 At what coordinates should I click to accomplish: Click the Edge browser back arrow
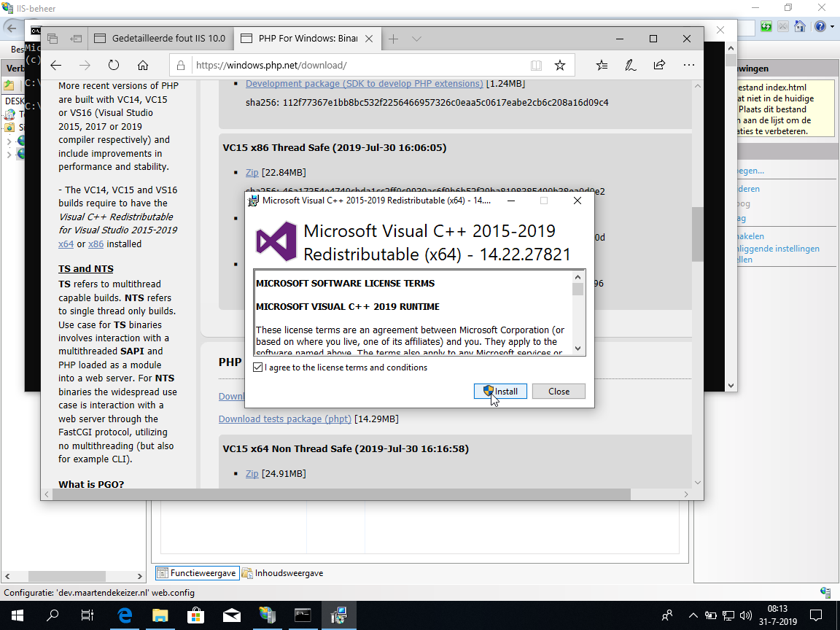55,66
